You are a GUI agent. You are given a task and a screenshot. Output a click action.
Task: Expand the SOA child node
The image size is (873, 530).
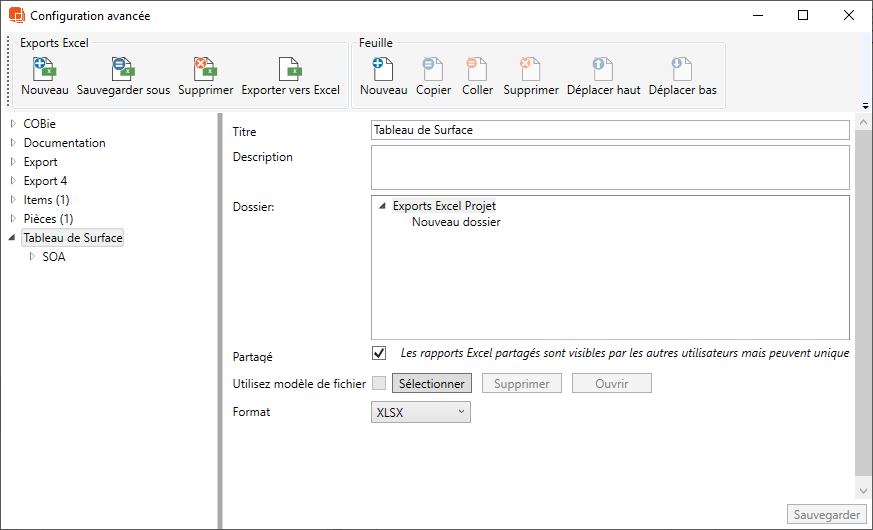(x=32, y=257)
